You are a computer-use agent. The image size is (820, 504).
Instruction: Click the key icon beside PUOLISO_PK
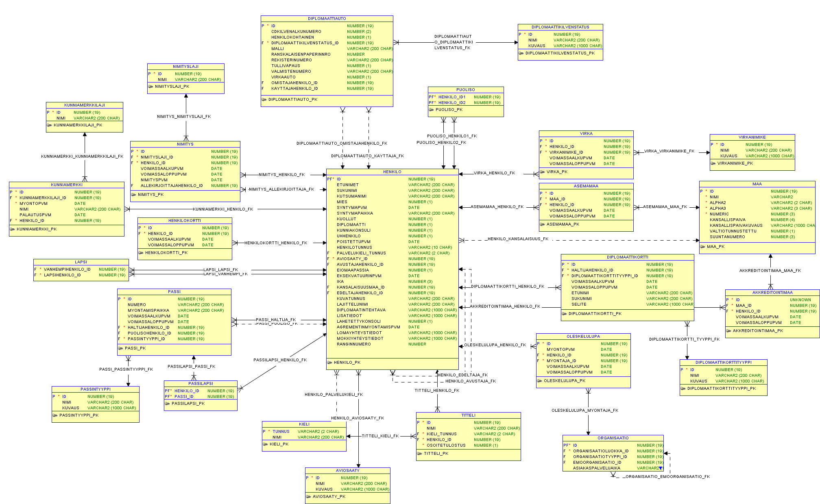coord(431,110)
